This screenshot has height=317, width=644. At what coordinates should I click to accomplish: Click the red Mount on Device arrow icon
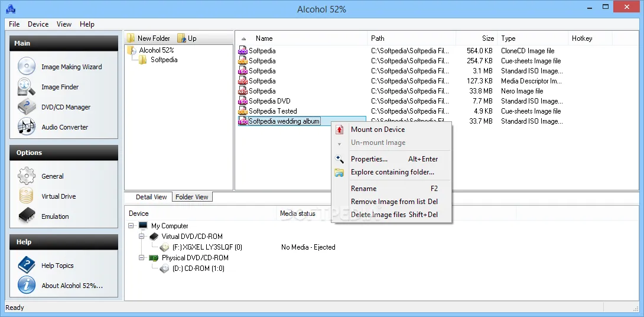pos(339,130)
